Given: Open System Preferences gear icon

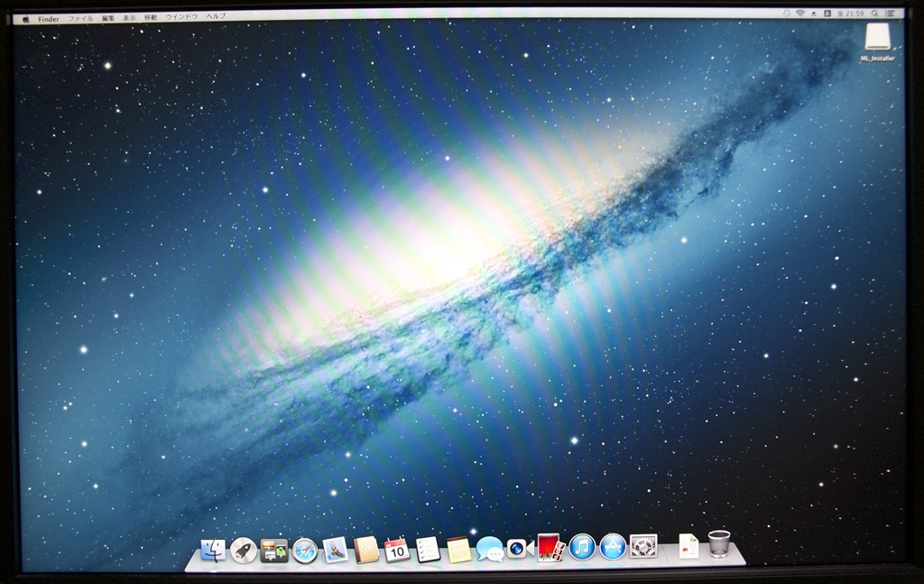Looking at the screenshot, I should pyautogui.click(x=643, y=546).
